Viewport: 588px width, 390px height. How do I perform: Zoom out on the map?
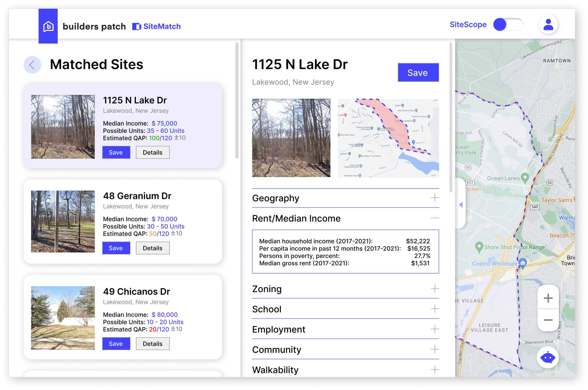click(548, 320)
